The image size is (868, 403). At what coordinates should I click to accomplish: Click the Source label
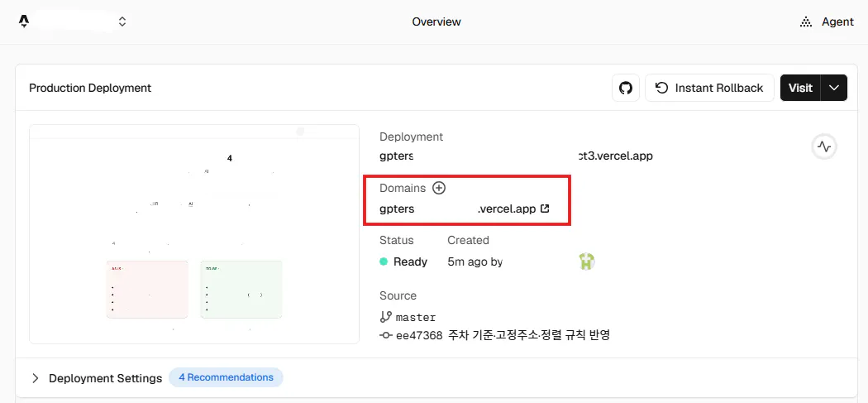398,295
